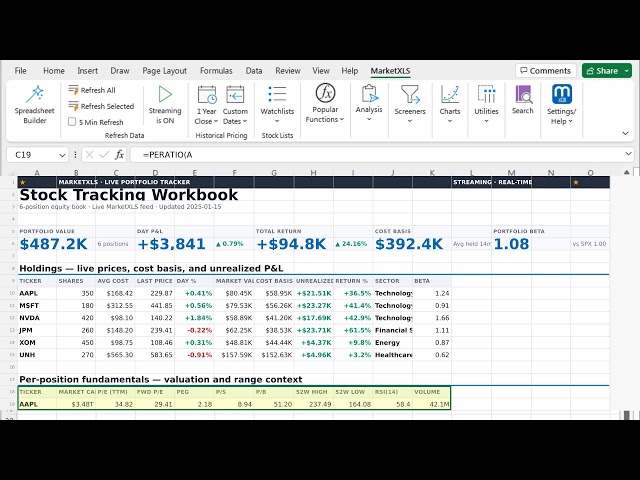640x480 pixels.
Task: Open the Custom Dates calendar icon
Action: pos(235,95)
